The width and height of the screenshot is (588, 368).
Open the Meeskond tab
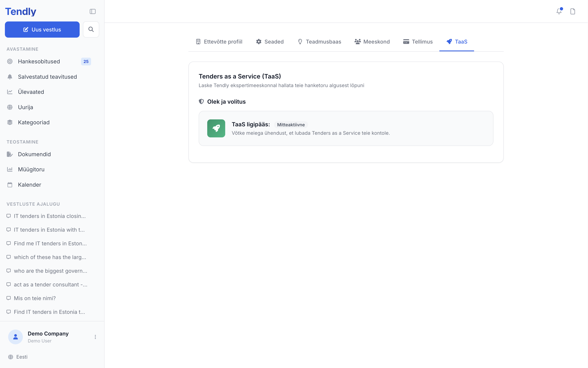coord(372,42)
